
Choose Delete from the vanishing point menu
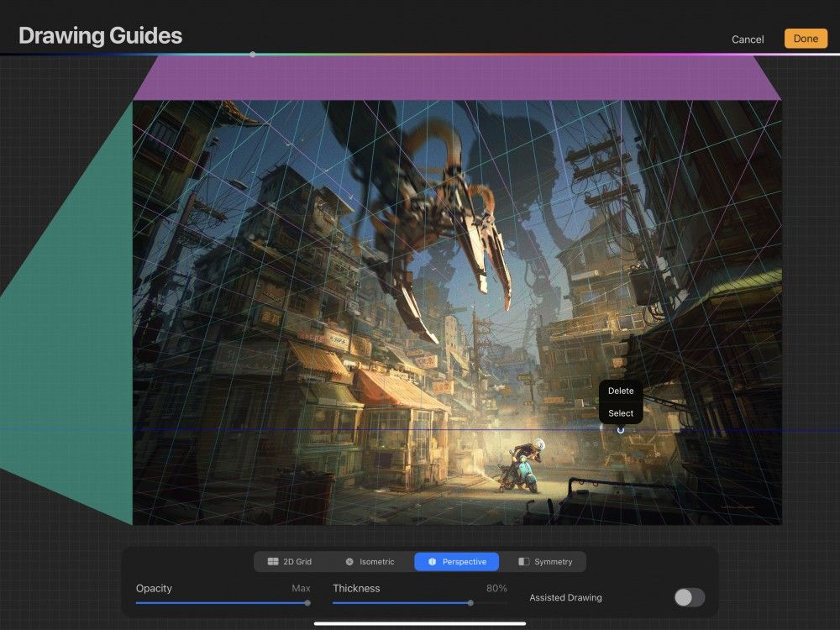click(621, 391)
